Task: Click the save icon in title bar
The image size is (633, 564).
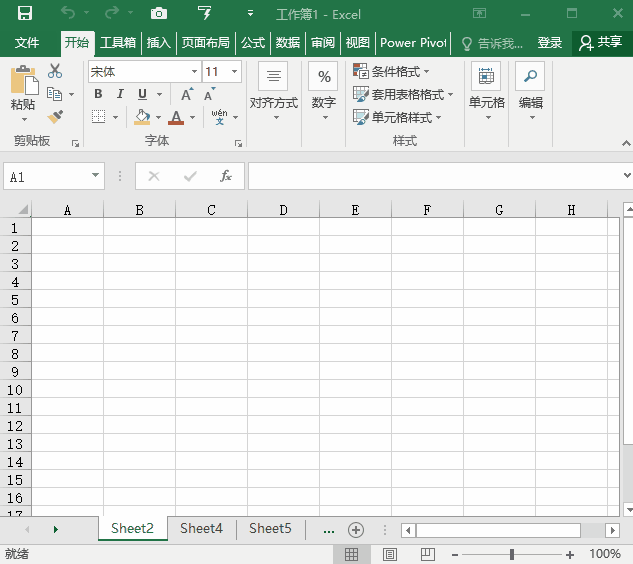Action: click(x=25, y=13)
